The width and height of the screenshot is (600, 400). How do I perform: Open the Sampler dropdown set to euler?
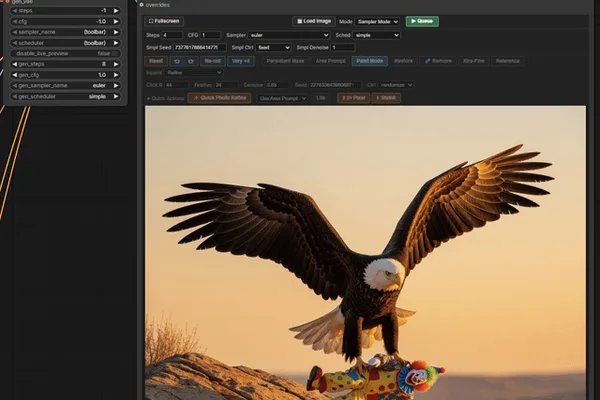click(x=289, y=35)
